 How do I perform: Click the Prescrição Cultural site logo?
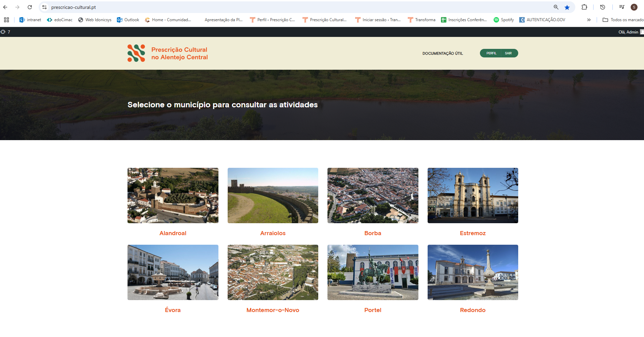point(167,53)
